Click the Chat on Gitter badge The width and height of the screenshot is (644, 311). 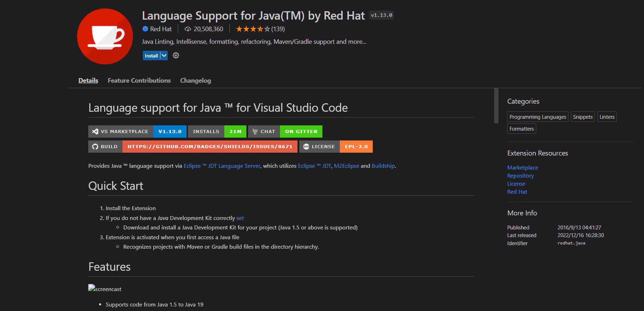(285, 132)
